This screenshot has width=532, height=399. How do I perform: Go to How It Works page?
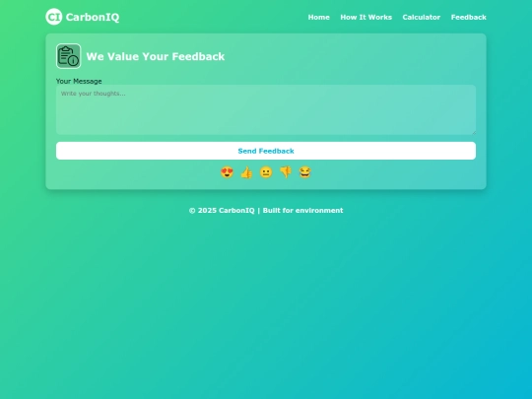pyautogui.click(x=366, y=18)
